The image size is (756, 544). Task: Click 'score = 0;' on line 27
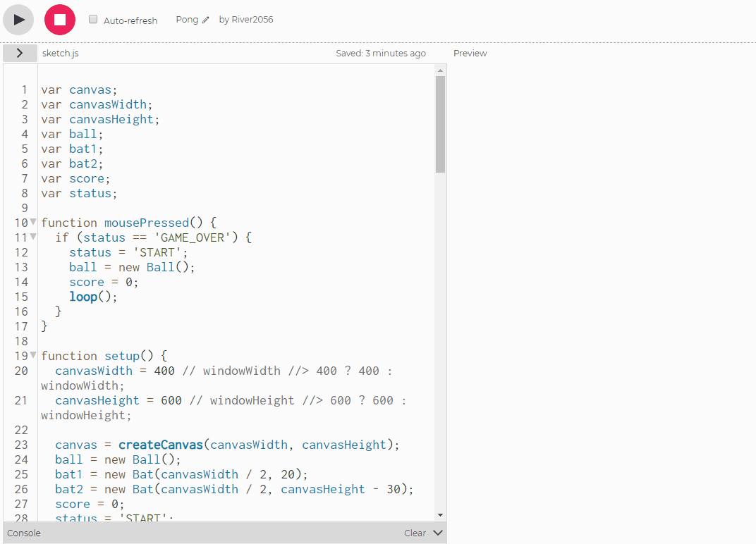click(x=90, y=504)
